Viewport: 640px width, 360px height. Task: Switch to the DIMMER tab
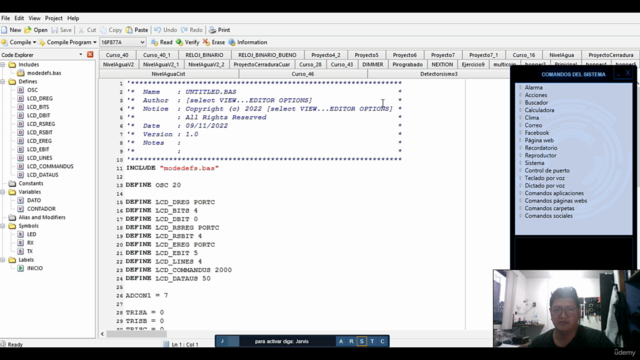click(373, 64)
